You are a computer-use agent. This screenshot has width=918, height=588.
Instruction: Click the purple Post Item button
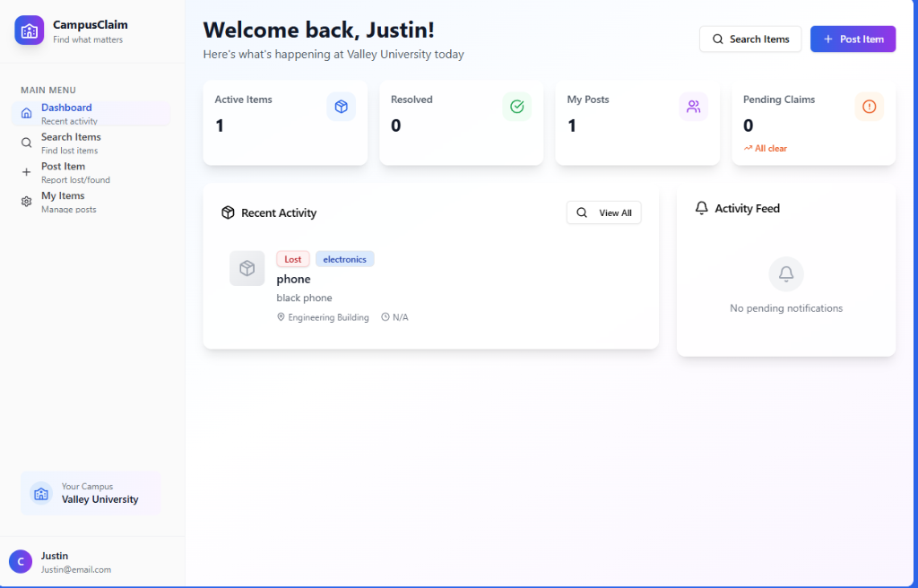point(853,39)
